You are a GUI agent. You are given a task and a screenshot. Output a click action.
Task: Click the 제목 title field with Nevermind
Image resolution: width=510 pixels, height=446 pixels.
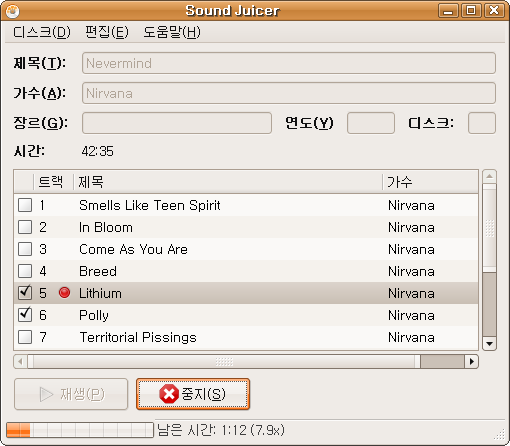(x=289, y=63)
